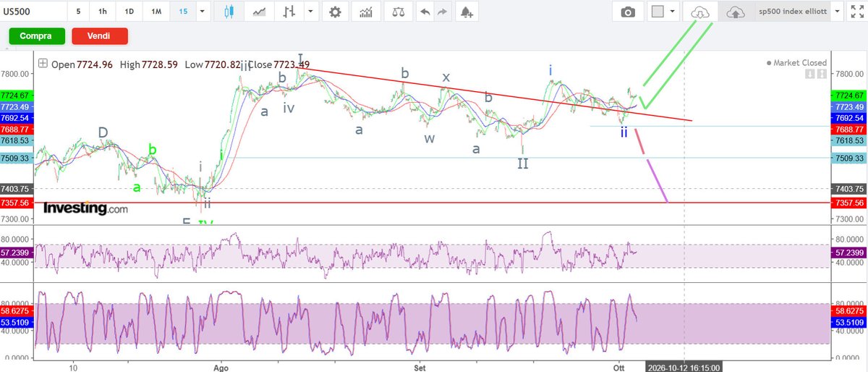868x372 pixels.
Task: Select the 15 minute interval
Action: 184,12
